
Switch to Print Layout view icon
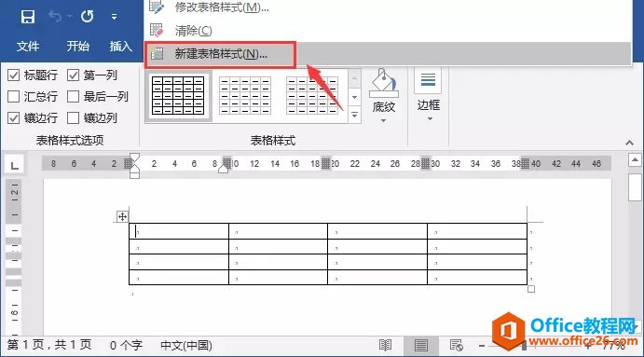[420, 346]
